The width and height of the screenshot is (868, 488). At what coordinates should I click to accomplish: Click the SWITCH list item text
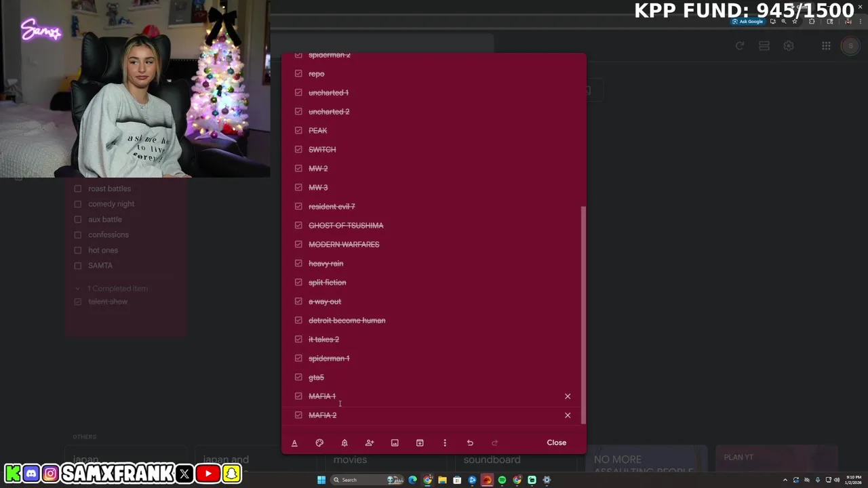322,149
